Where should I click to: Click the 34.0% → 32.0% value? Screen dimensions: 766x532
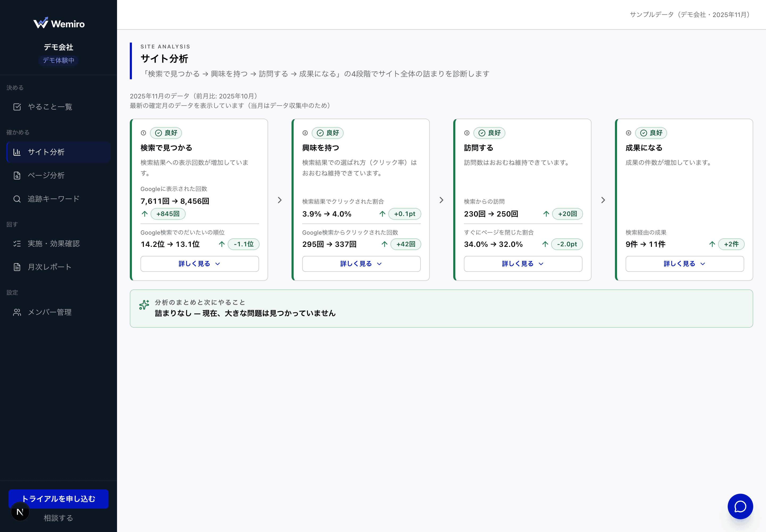493,244
